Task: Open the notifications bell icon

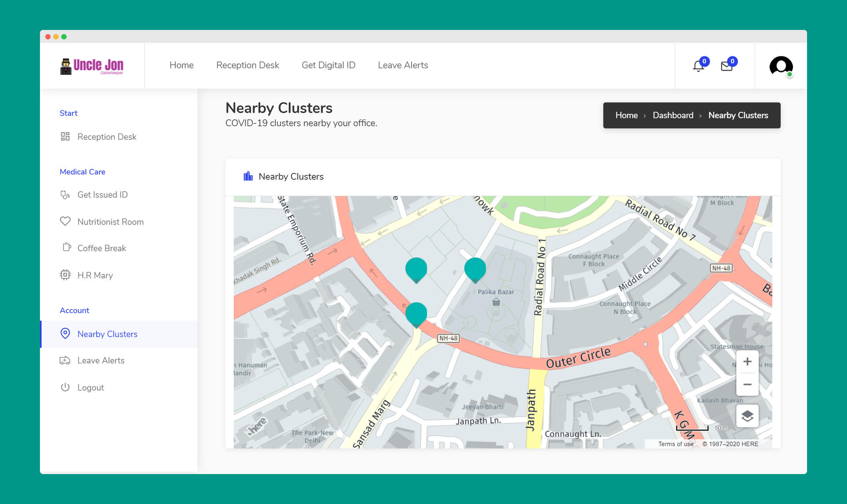Action: (x=698, y=66)
